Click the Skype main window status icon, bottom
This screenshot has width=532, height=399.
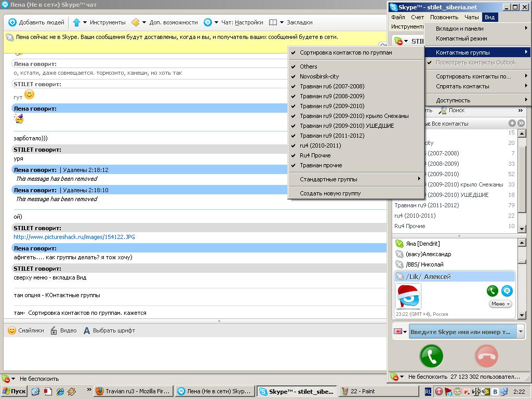pos(394,377)
